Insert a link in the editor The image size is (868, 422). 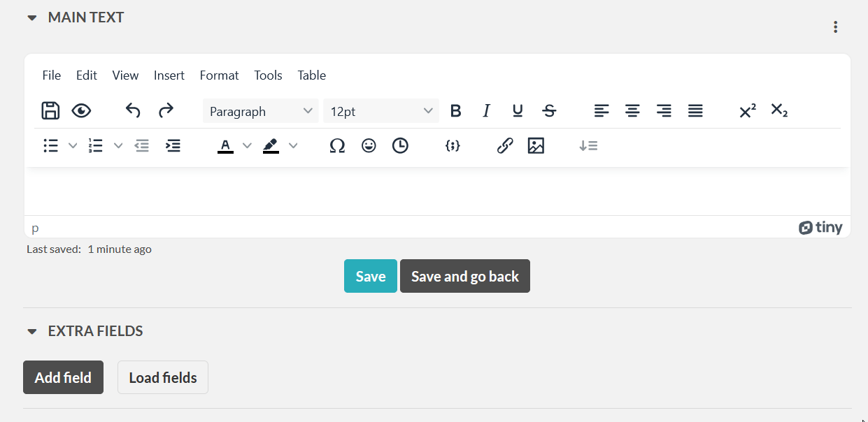tap(505, 145)
